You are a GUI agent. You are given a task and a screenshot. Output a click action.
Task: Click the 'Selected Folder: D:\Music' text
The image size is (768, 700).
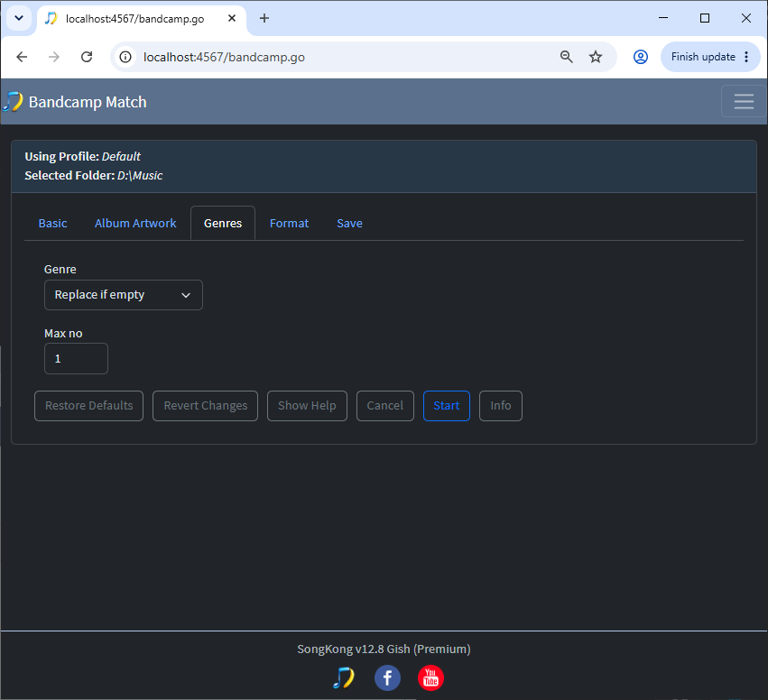94,175
